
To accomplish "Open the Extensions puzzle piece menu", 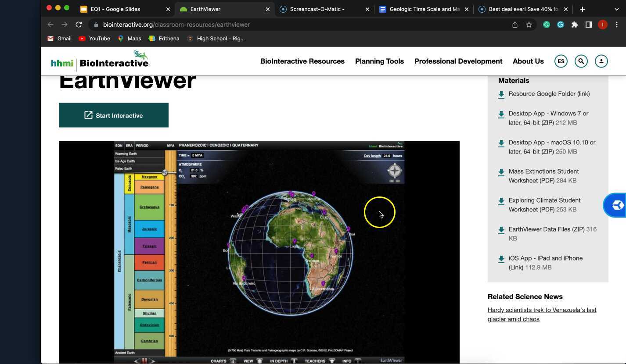I will [x=575, y=25].
